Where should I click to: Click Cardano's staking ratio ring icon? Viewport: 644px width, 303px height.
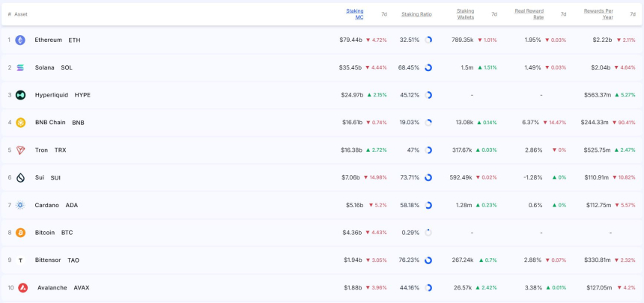coord(428,205)
